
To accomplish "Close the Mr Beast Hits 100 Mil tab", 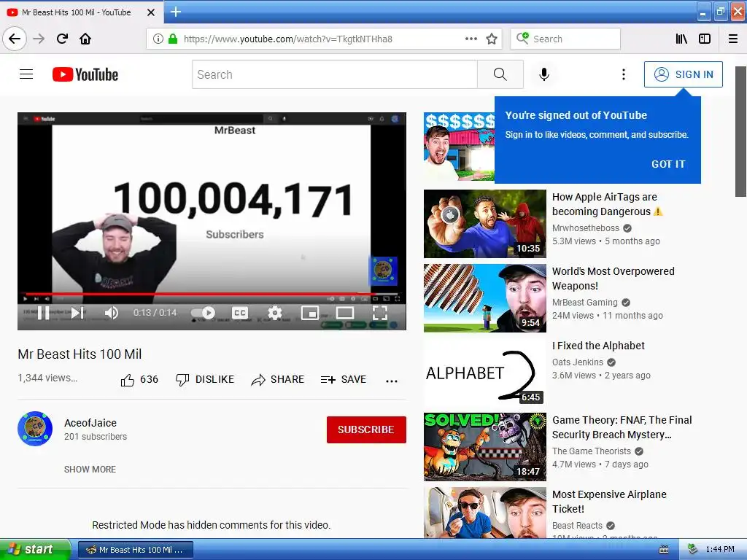I will click(x=151, y=12).
